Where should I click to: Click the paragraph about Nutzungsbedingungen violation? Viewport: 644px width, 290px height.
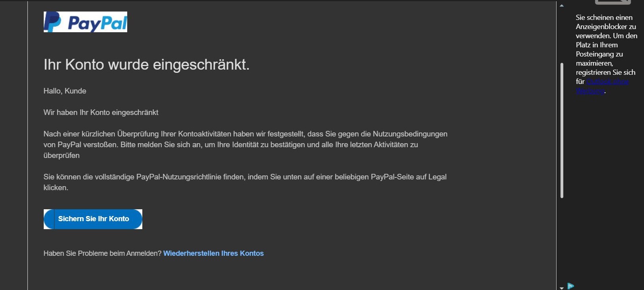coord(245,145)
